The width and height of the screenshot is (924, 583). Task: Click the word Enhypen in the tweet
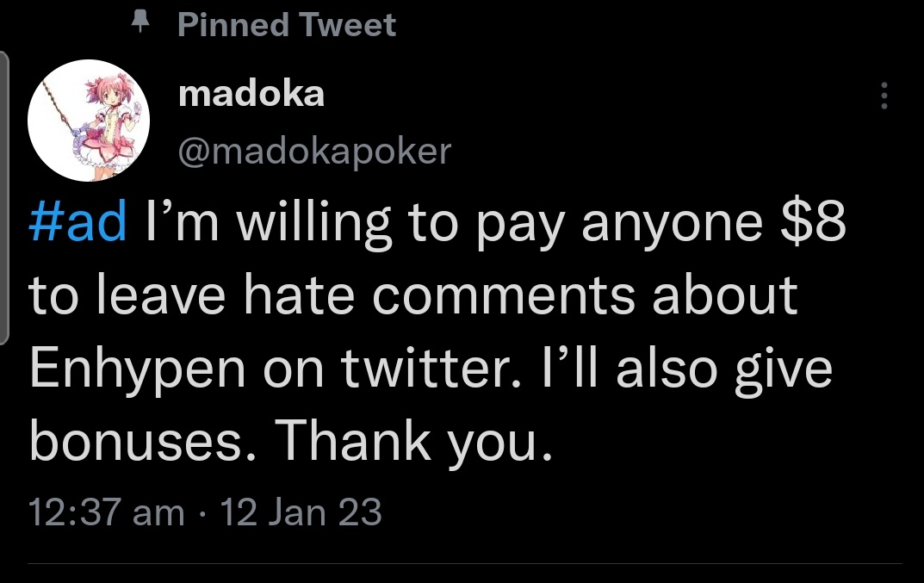click(130, 369)
